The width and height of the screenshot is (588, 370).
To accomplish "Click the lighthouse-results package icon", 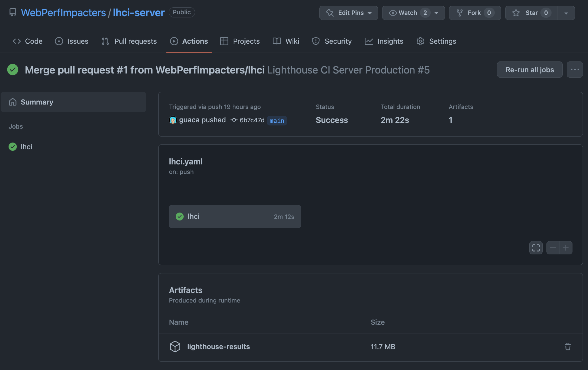I will pyautogui.click(x=175, y=347).
